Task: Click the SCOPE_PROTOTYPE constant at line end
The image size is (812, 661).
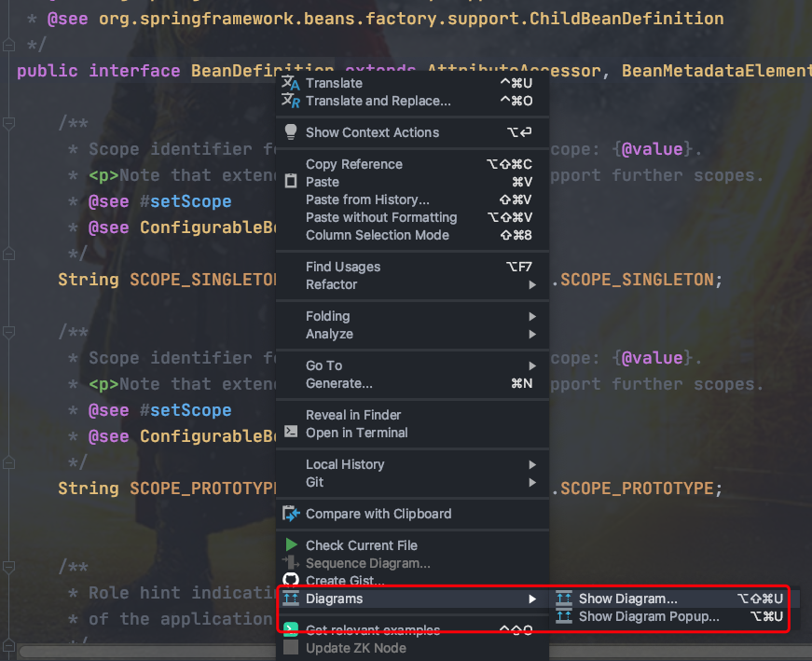Action: pos(637,488)
